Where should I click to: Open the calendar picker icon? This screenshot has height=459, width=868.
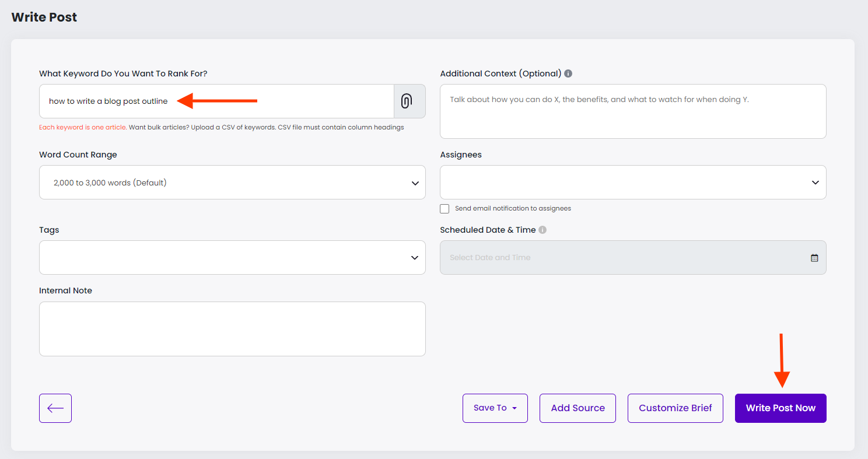pos(814,258)
